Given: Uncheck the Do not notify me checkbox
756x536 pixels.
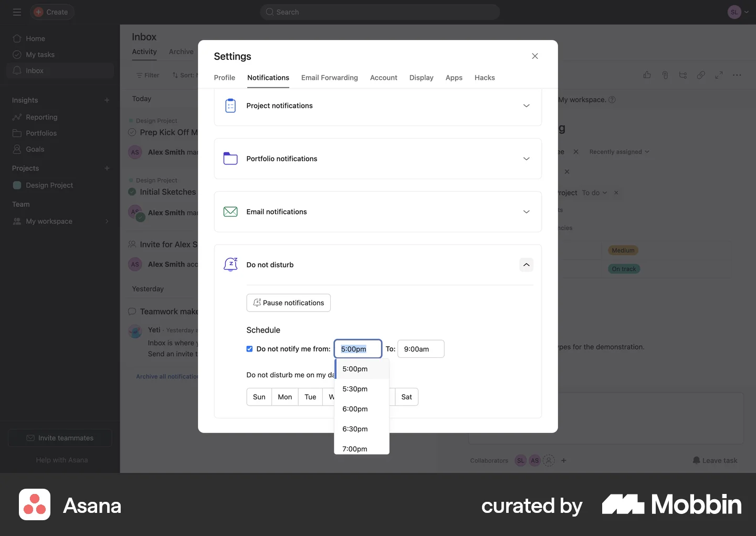Looking at the screenshot, I should coord(249,349).
